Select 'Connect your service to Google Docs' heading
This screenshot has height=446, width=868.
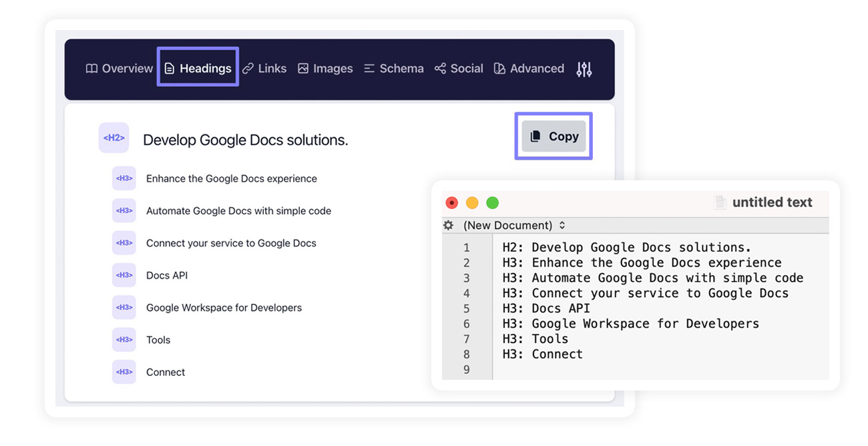[231, 243]
